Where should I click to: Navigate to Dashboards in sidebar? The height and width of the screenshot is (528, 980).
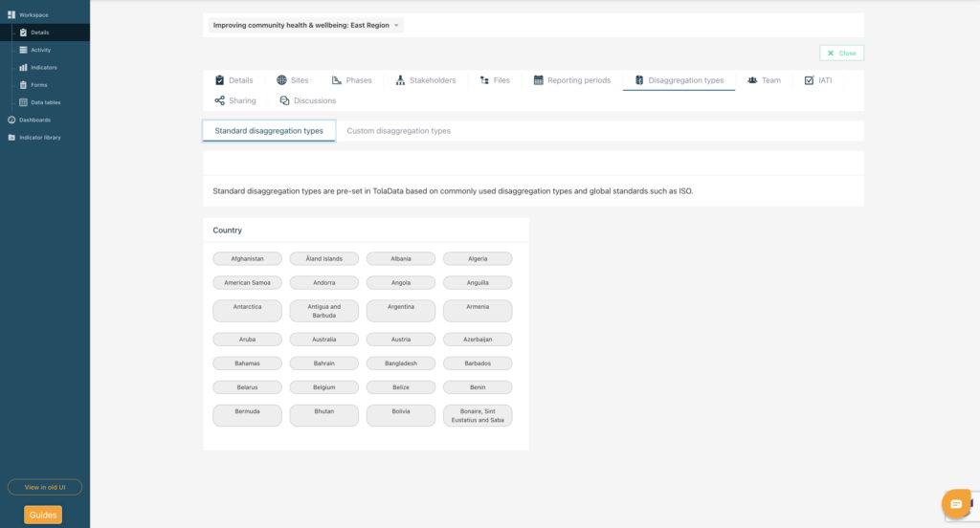point(35,120)
